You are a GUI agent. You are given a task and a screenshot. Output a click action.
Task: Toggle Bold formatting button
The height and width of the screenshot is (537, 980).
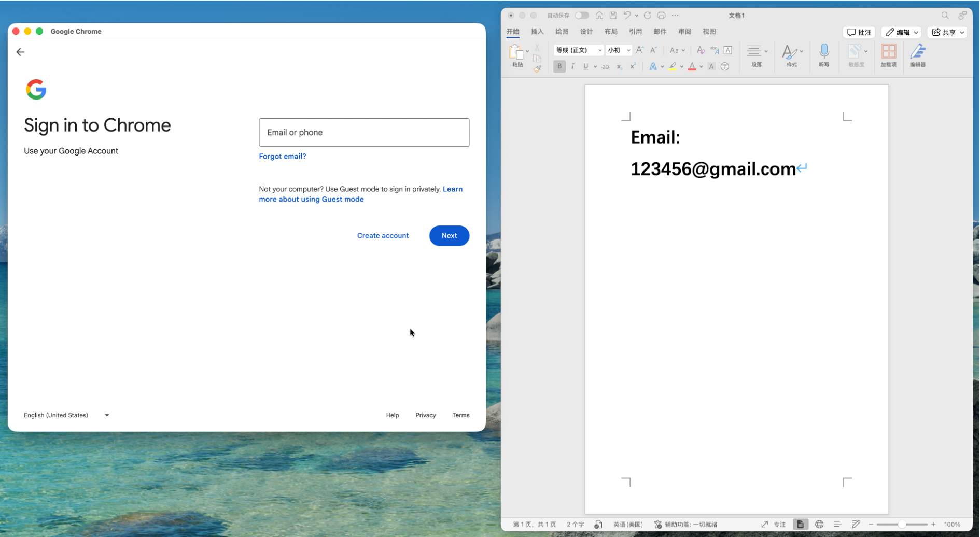tap(559, 66)
